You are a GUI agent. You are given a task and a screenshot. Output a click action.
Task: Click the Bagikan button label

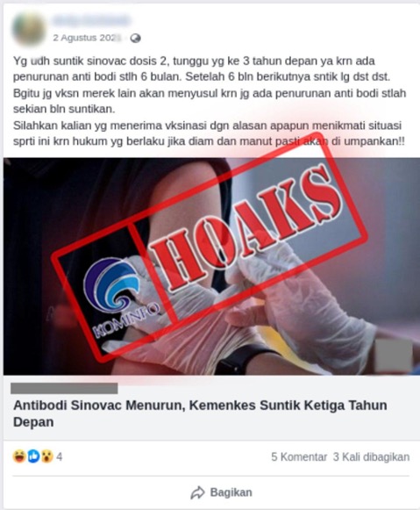(231, 492)
